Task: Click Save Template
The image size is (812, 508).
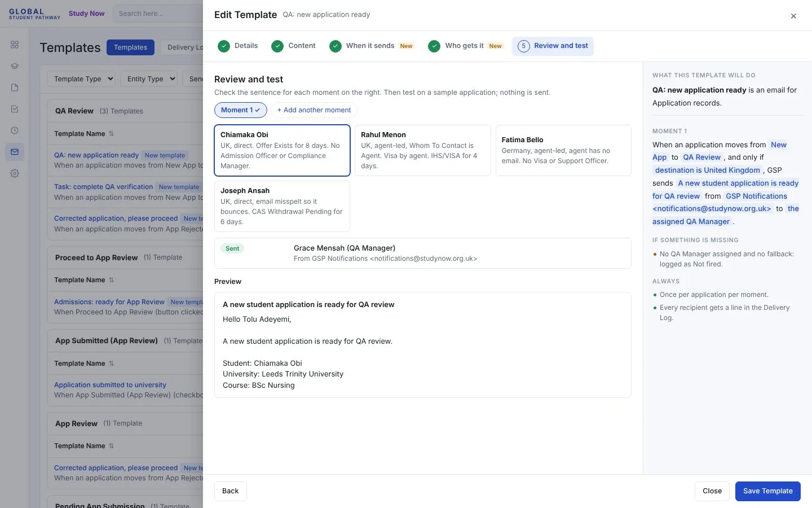Action: tap(768, 491)
